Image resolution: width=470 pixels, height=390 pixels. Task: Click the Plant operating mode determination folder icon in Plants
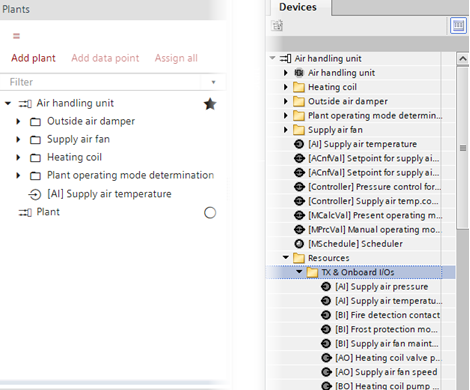coord(35,176)
